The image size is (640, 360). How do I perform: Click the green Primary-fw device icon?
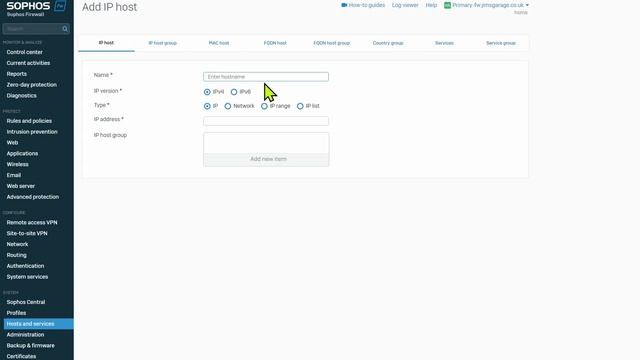click(x=447, y=5)
